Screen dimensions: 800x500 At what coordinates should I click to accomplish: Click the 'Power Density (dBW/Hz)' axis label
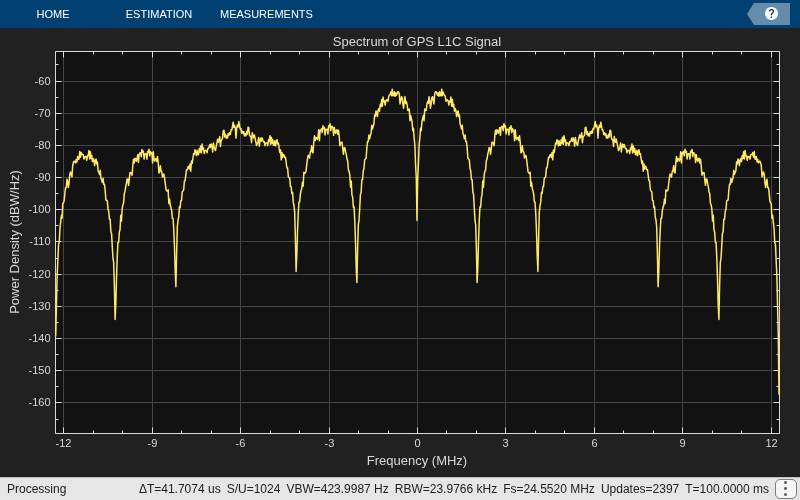coord(15,242)
